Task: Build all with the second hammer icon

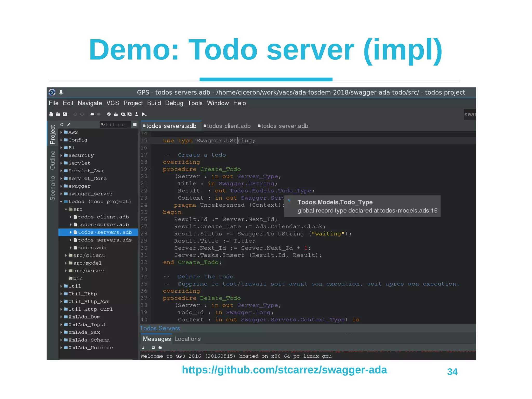Action: 129,114
